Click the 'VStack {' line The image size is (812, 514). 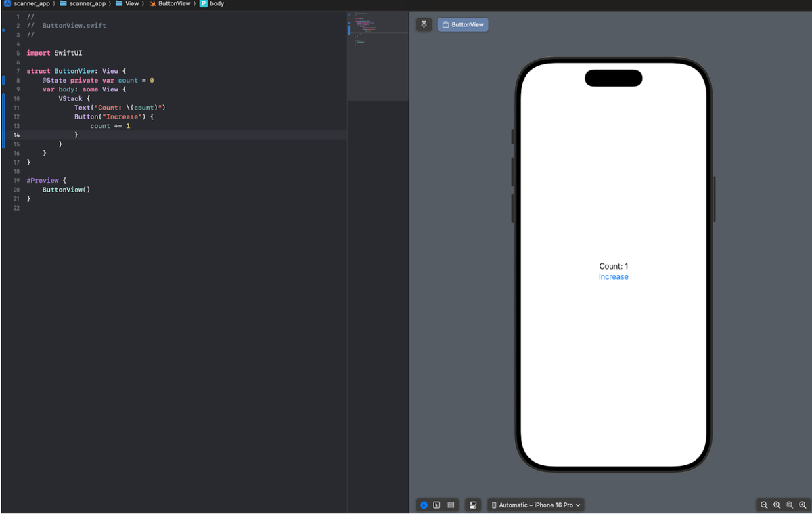click(74, 98)
